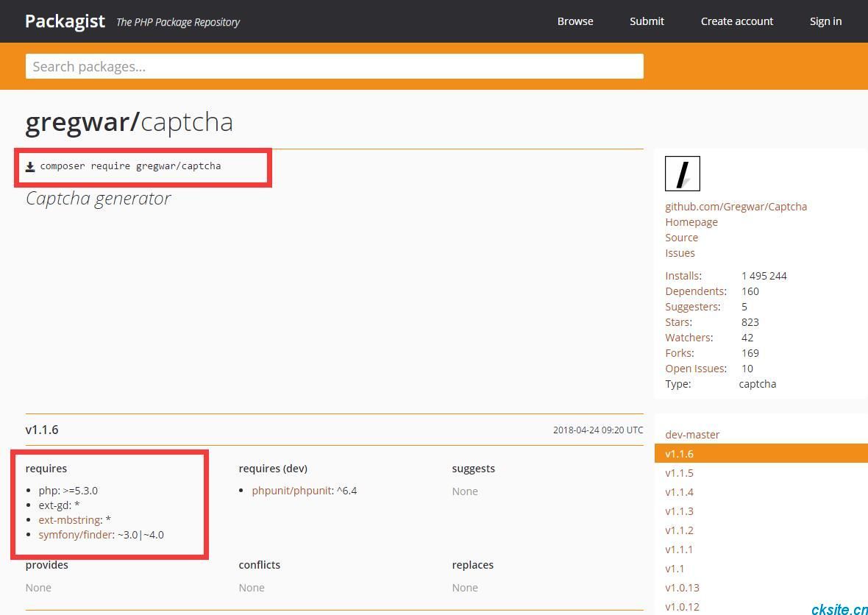868x615 pixels.
Task: Open the ext-mbstring requirement link
Action: [x=71, y=520]
